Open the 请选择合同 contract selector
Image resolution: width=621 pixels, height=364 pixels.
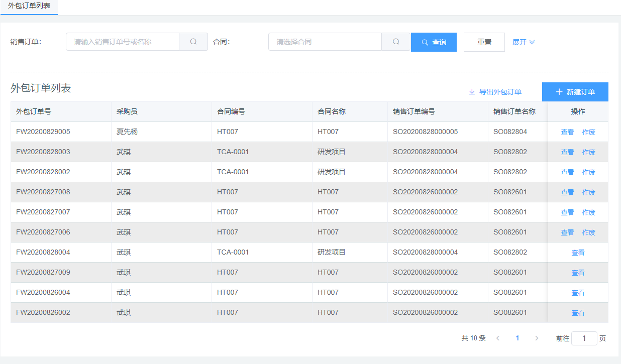[x=325, y=42]
